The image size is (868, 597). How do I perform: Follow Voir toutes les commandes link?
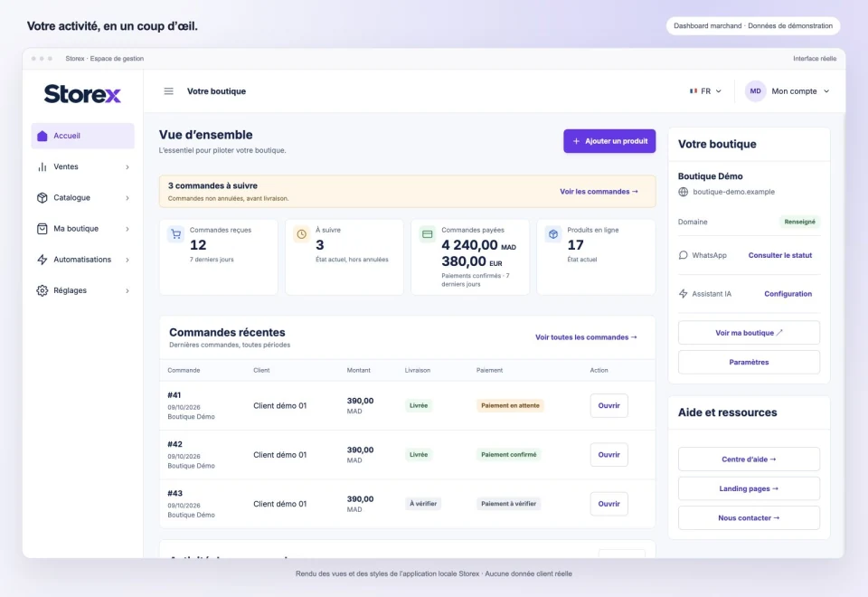(586, 337)
